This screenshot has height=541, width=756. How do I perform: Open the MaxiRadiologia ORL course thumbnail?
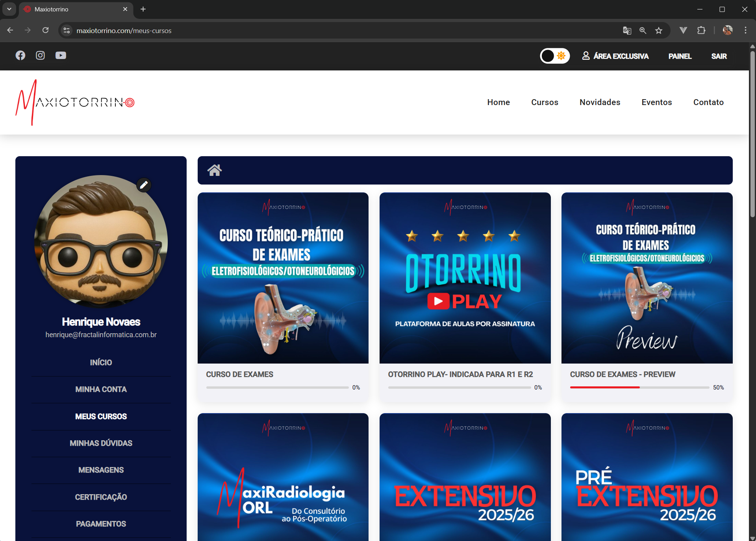pos(283,477)
